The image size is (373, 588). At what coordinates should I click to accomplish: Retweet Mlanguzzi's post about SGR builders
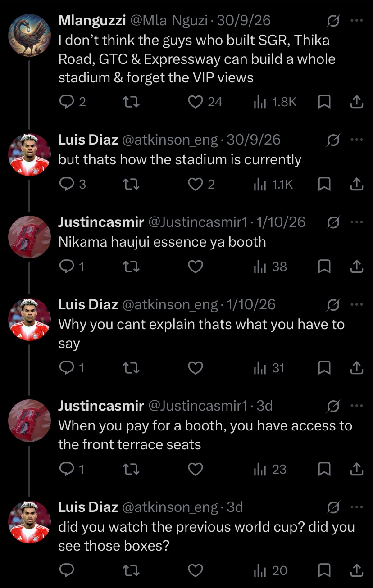point(131,102)
